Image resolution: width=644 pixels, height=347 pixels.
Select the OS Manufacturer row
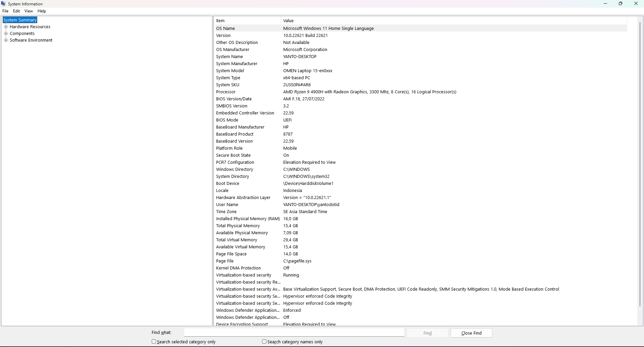421,50
